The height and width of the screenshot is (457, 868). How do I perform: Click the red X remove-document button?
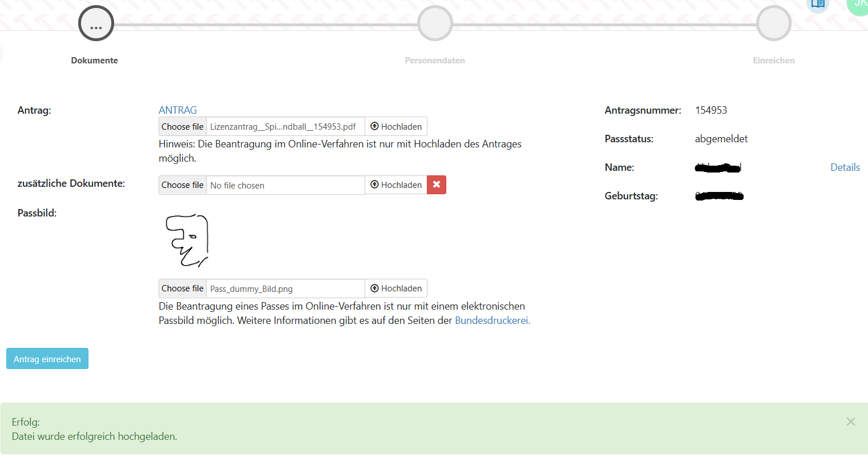point(437,185)
